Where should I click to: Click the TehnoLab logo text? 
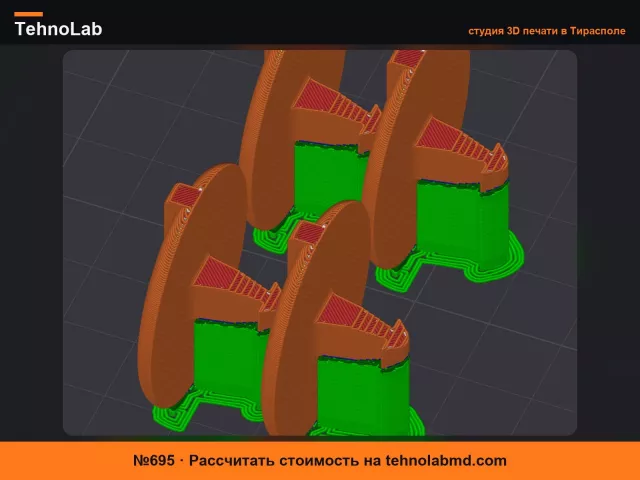tap(58, 29)
